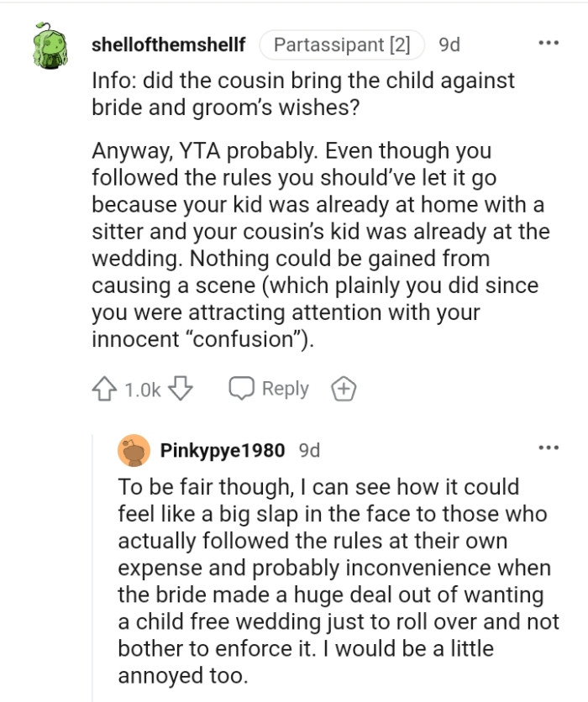Visit Pinkypye1980's profile via username
The width and height of the screenshot is (588, 702).
[x=223, y=450]
